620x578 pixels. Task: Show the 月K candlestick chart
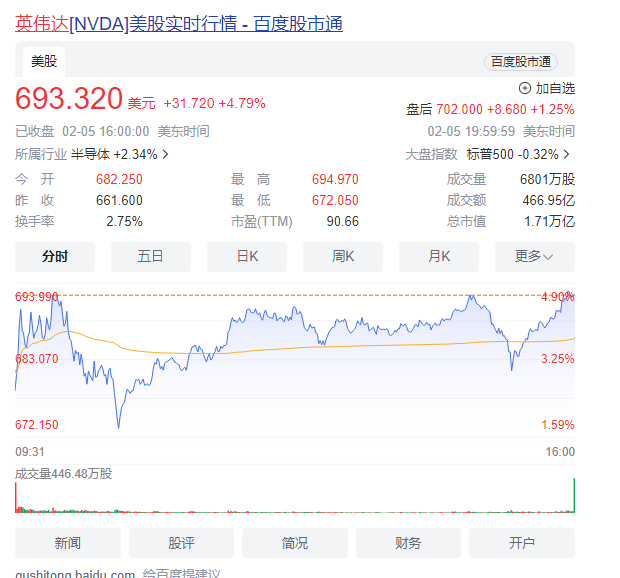[439, 257]
